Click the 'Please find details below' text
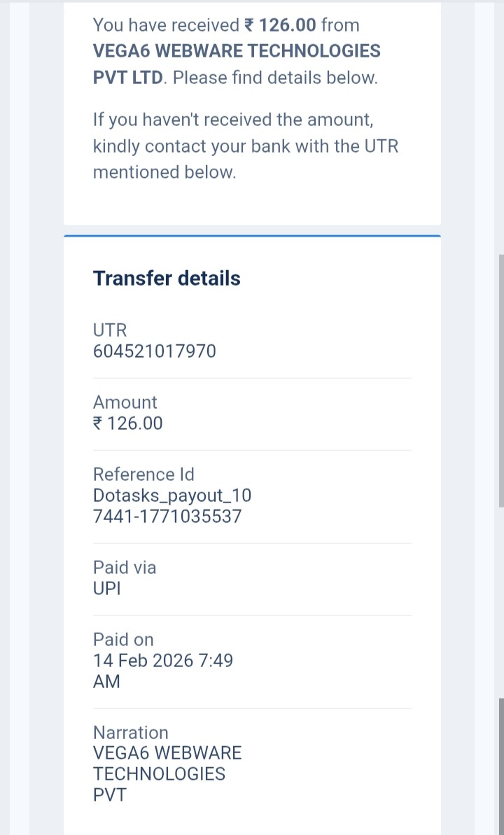 (x=275, y=77)
